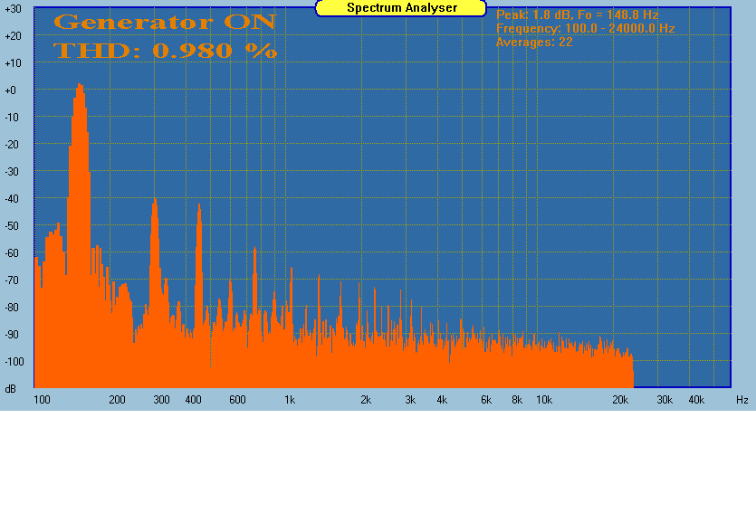
Task: Click the 20k frequency axis label
Action: click(620, 400)
